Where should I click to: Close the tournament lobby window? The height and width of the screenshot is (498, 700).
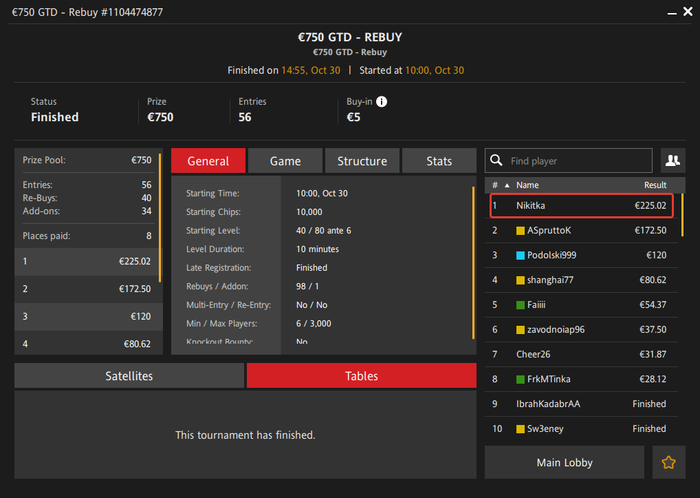point(688,12)
